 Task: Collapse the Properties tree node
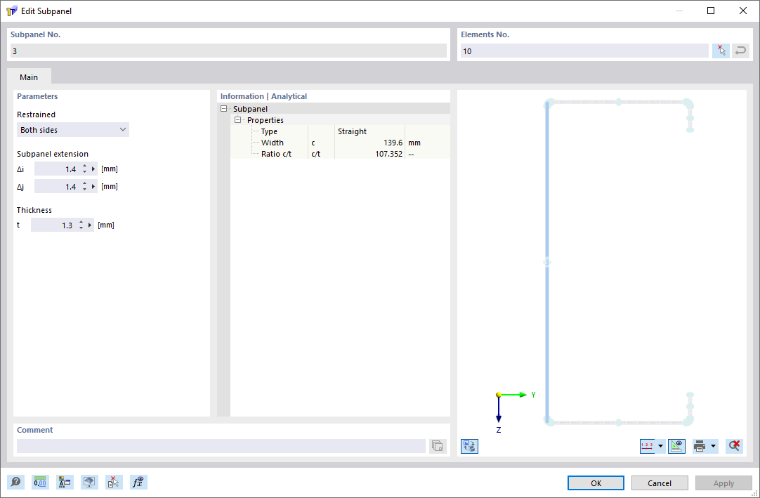click(x=238, y=120)
